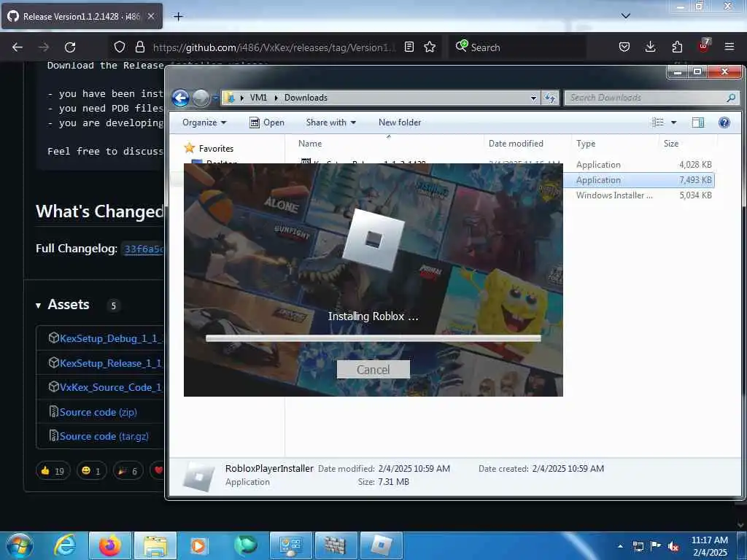Open uBlock Origin extension icon
The width and height of the screenshot is (747, 560).
704,46
